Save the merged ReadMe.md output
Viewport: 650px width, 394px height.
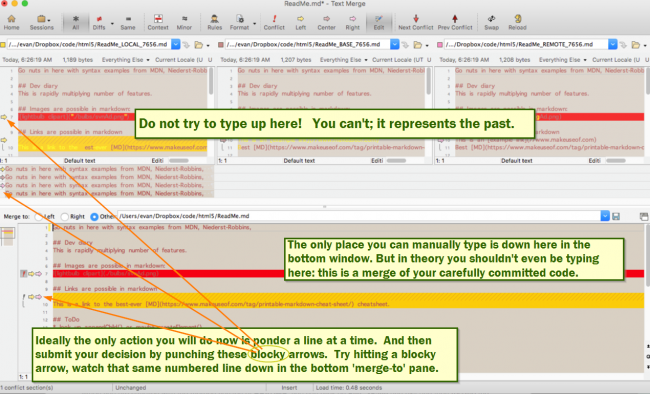616,216
